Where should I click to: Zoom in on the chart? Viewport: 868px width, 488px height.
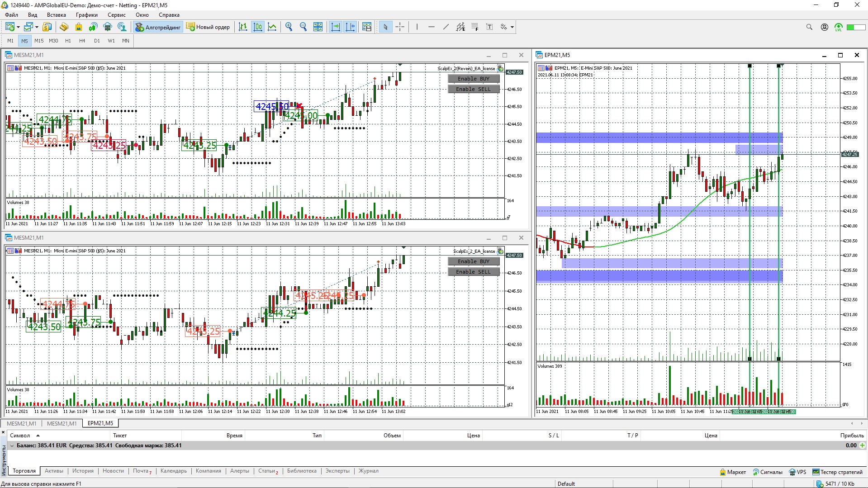pos(289,27)
